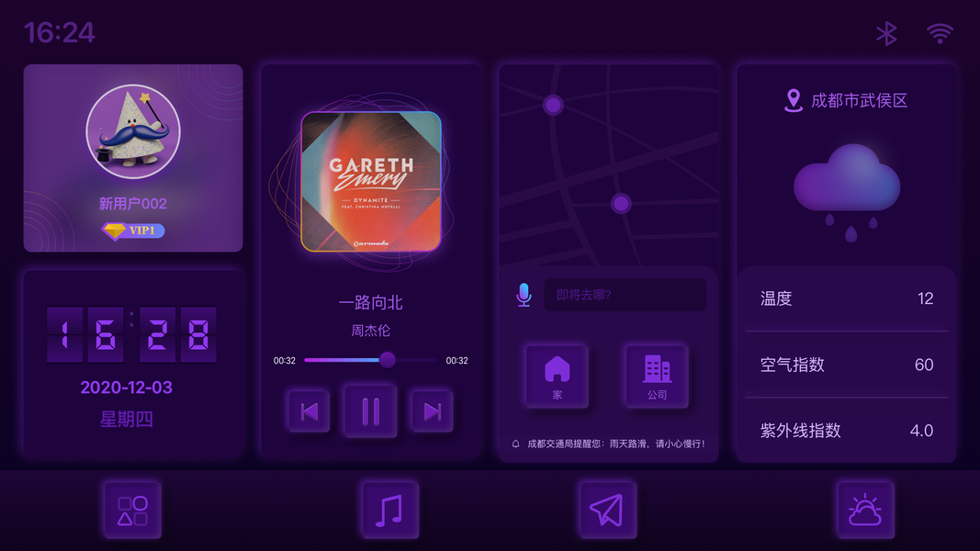Click the upper map location marker

point(553,105)
